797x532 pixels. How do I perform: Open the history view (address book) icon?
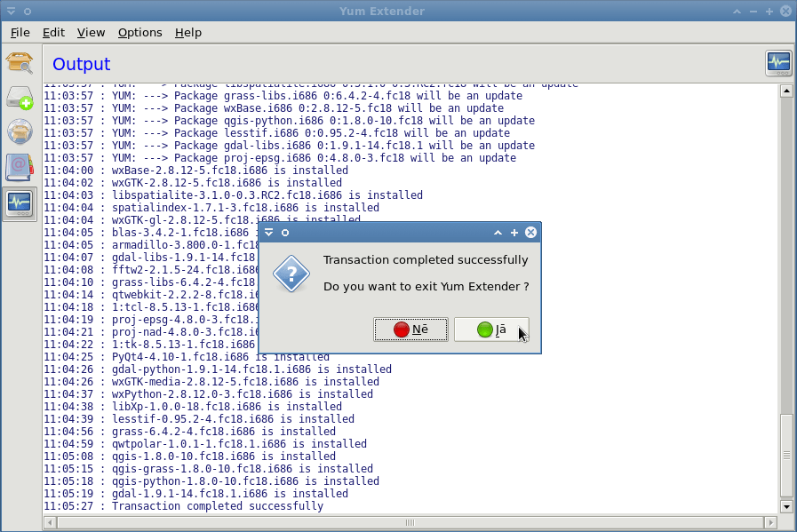pos(20,168)
